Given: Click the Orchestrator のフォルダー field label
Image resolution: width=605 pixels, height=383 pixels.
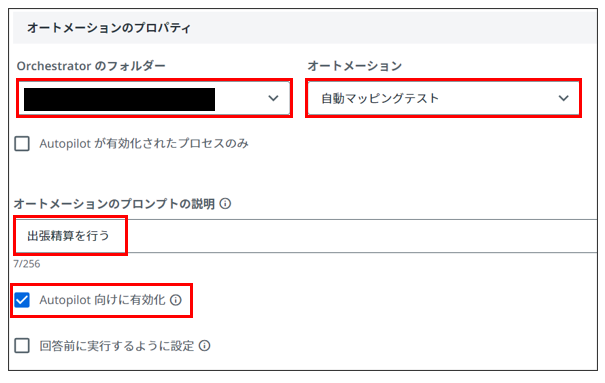Looking at the screenshot, I should (x=91, y=66).
